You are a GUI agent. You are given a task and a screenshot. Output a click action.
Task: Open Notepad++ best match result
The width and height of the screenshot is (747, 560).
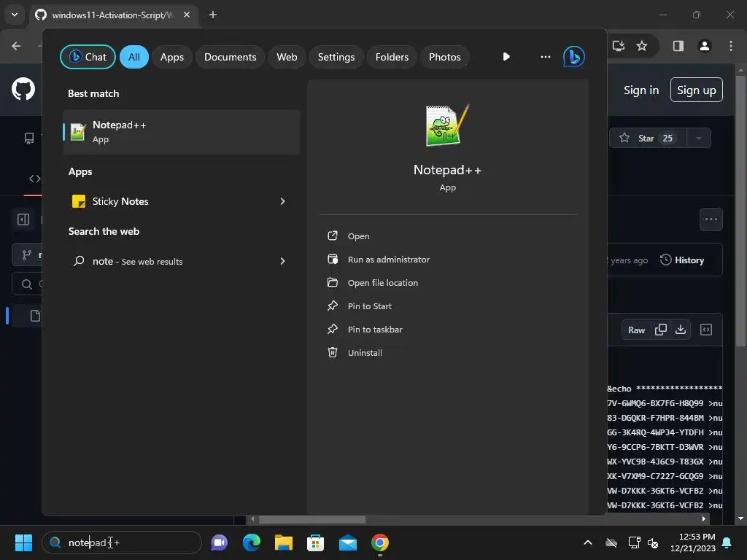coord(182,132)
